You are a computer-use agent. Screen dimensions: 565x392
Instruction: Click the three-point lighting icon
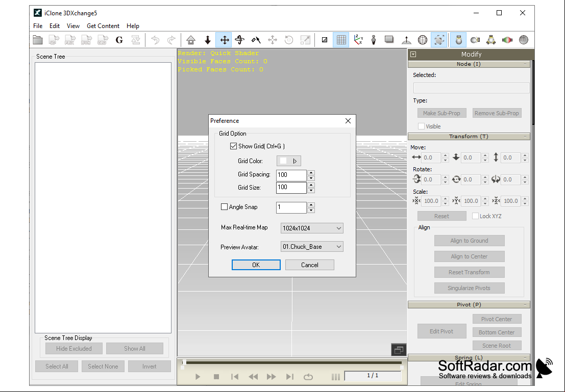click(491, 40)
